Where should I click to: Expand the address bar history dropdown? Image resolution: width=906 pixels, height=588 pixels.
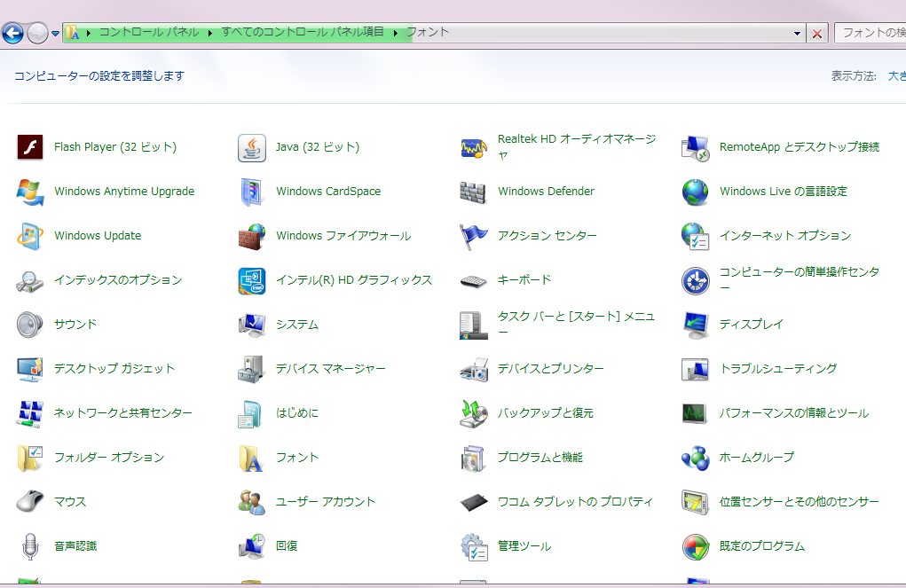point(798,33)
